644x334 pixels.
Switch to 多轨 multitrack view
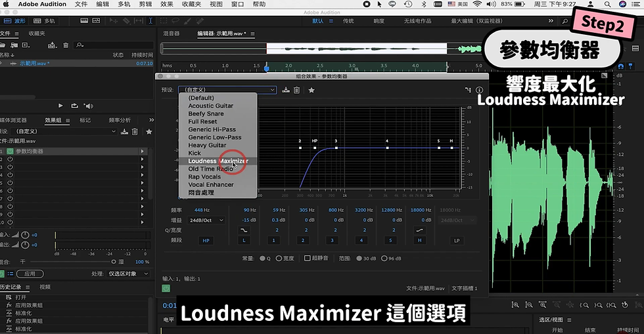[44, 20]
